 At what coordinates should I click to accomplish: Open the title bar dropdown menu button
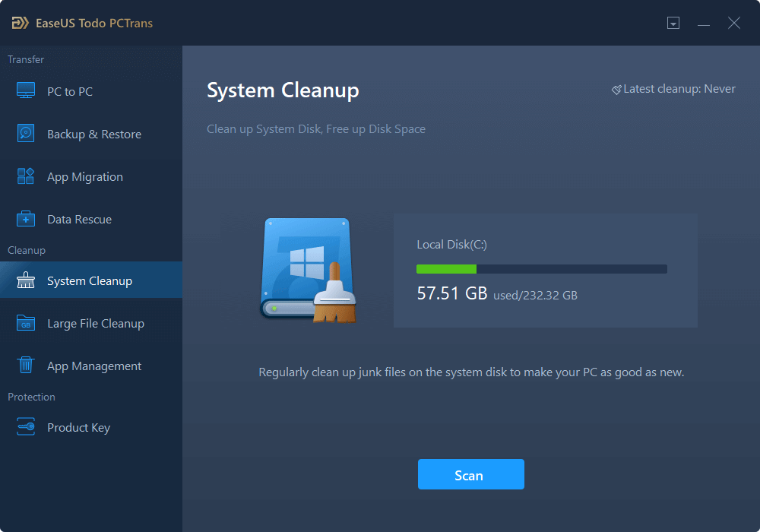673,23
